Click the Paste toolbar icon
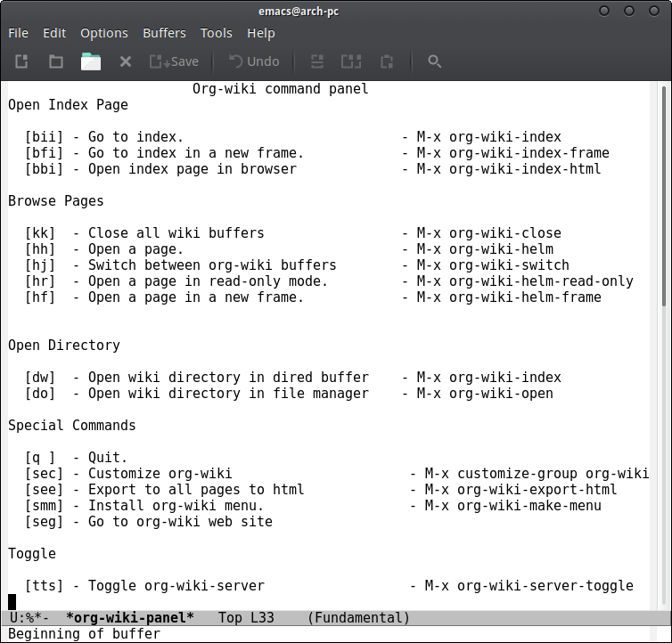This screenshot has height=643, width=672. click(x=387, y=61)
